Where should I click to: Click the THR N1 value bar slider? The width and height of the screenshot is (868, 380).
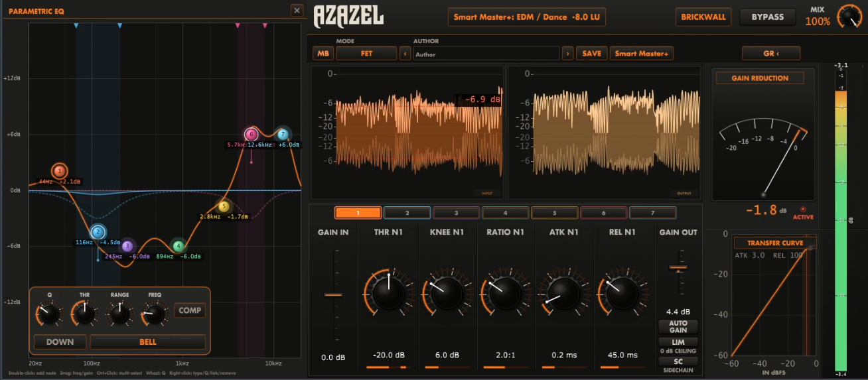pyautogui.click(x=388, y=367)
